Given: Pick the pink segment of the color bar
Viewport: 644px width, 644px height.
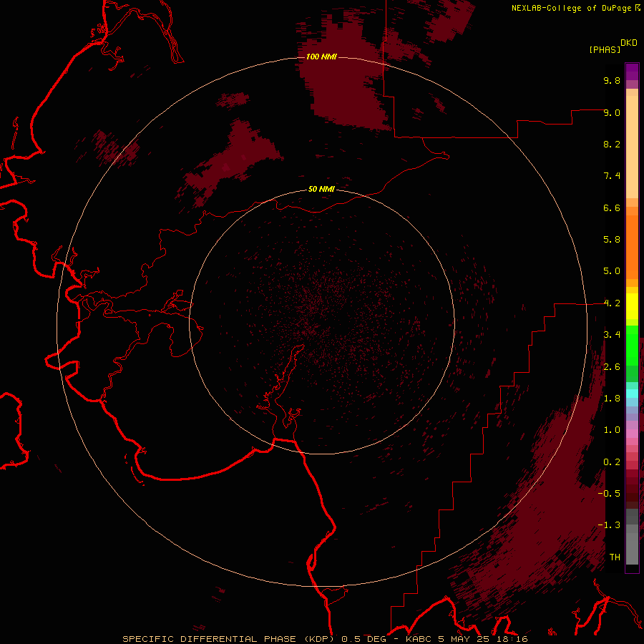Looking at the screenshot, I should [x=632, y=434].
